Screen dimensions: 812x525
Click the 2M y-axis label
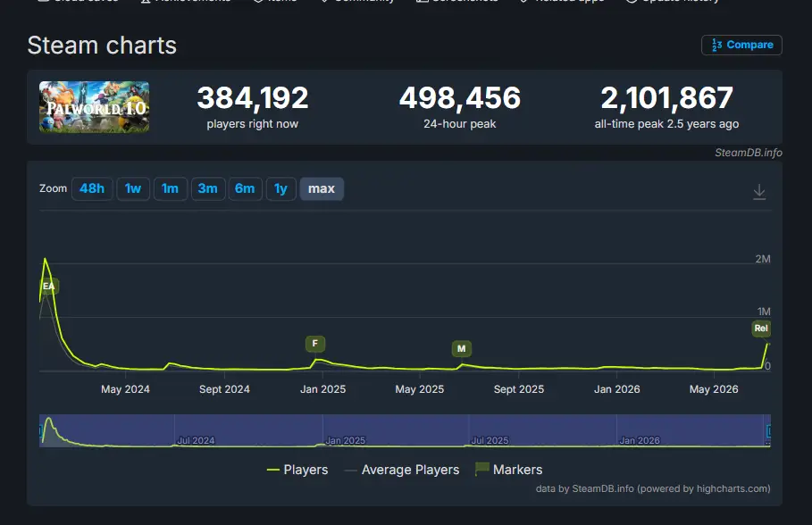[763, 259]
